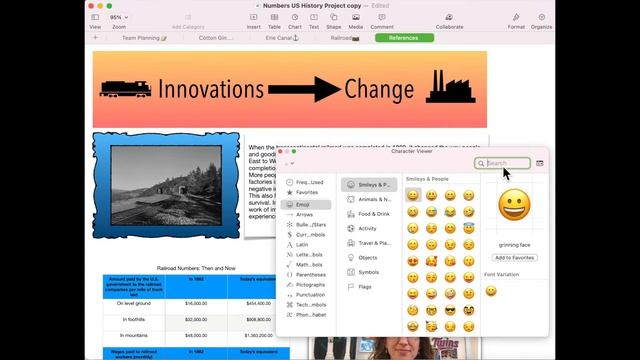The image size is (640, 360).
Task: Open the View menu in Numbers toolbar
Action: point(95,21)
